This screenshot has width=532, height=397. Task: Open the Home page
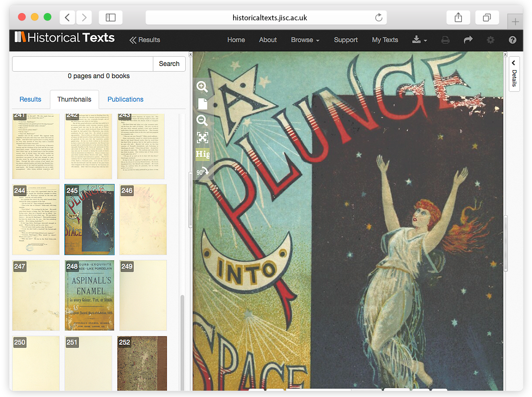236,40
